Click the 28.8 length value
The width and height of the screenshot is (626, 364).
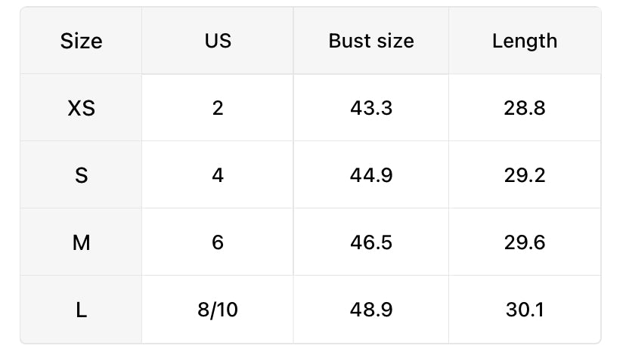[x=525, y=108]
